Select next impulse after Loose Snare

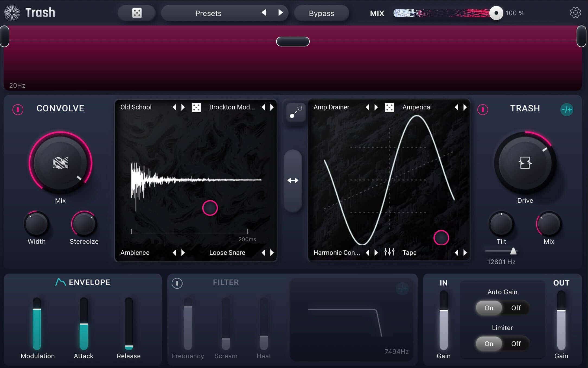tap(272, 253)
